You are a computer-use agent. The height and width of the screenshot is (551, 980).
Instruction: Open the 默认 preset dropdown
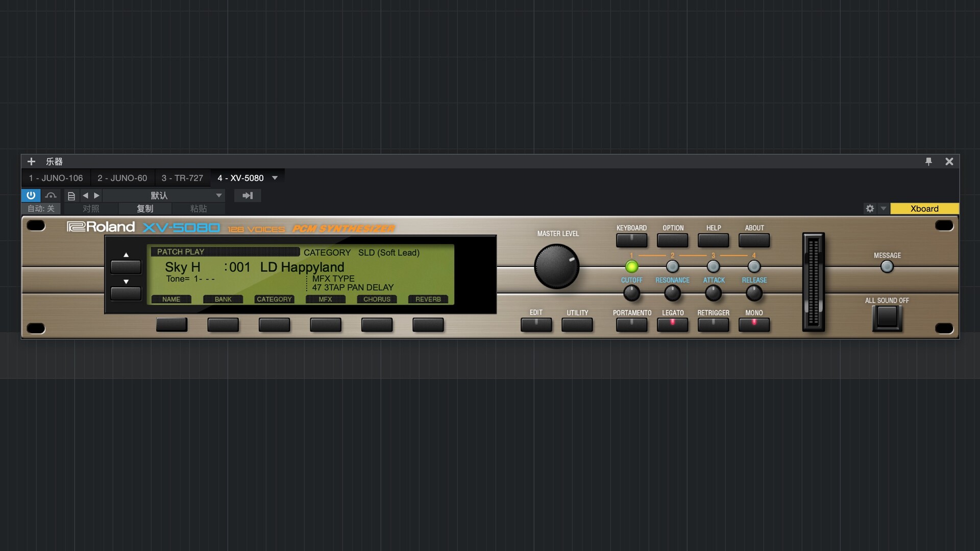pyautogui.click(x=163, y=195)
